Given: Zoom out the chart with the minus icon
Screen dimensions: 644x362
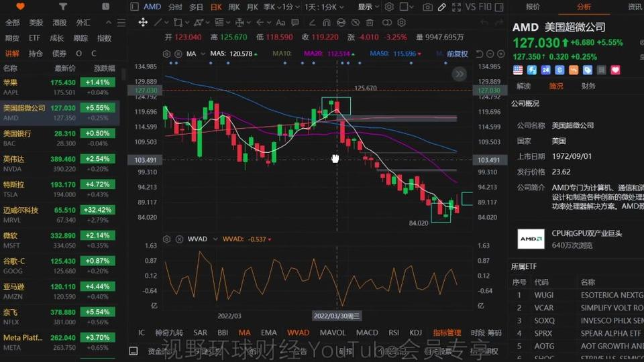Looking at the screenshot, I should (x=490, y=54).
